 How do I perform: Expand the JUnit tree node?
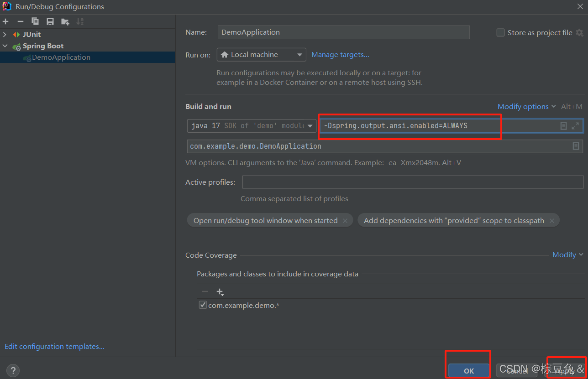point(5,35)
